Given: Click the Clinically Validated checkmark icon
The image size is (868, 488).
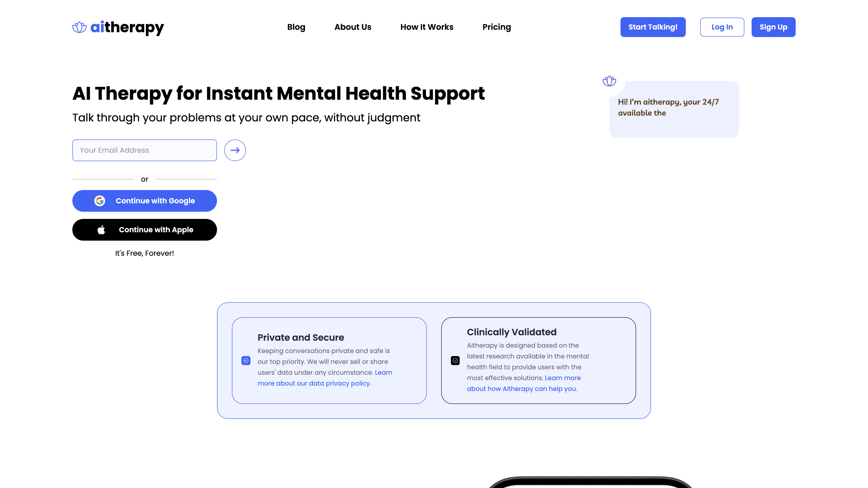Looking at the screenshot, I should [x=455, y=361].
